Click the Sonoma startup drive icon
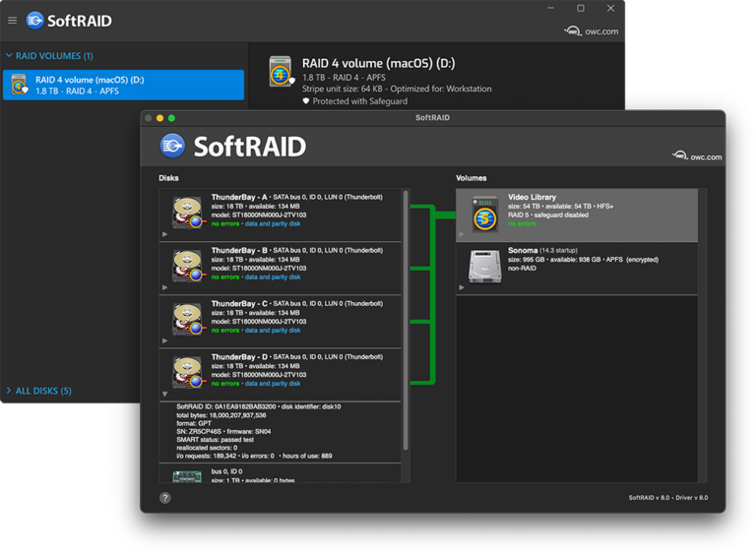 pos(484,266)
